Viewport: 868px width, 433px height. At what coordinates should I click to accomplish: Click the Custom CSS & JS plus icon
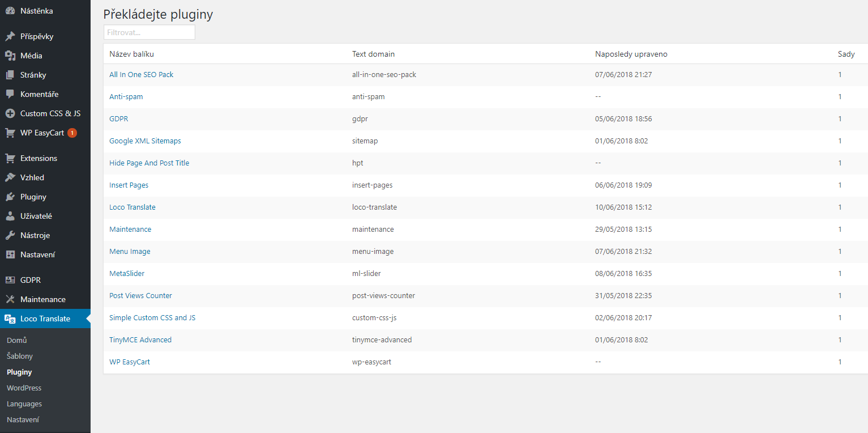[10, 113]
